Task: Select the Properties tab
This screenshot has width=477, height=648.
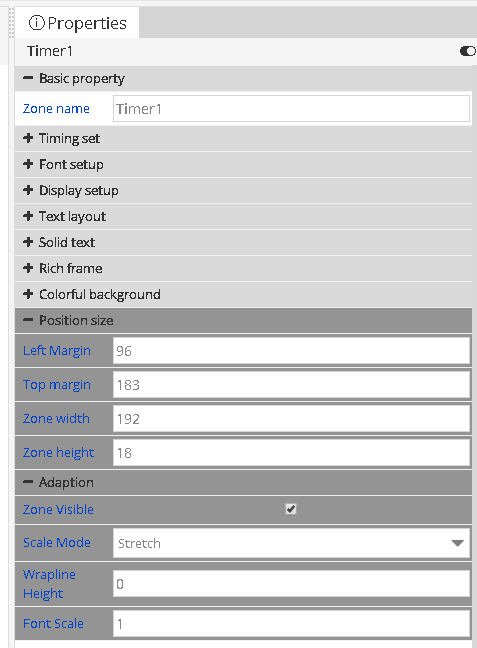Action: tap(77, 23)
